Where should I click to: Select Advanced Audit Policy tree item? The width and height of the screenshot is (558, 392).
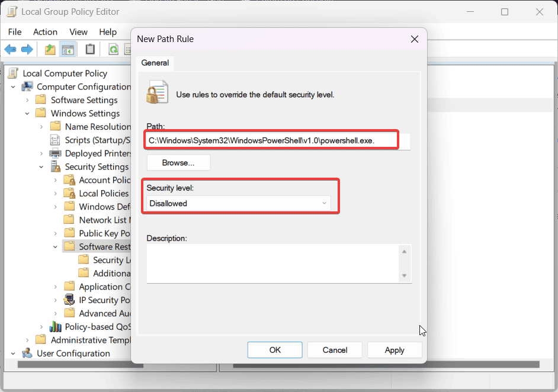point(105,313)
